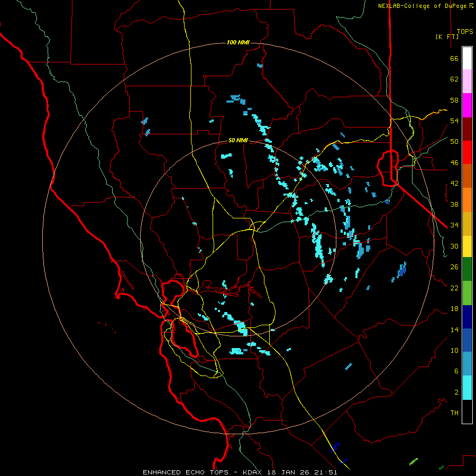Screen dimensions: 476x476
Task: Select the bright red legend swatch
Action: tap(467, 152)
